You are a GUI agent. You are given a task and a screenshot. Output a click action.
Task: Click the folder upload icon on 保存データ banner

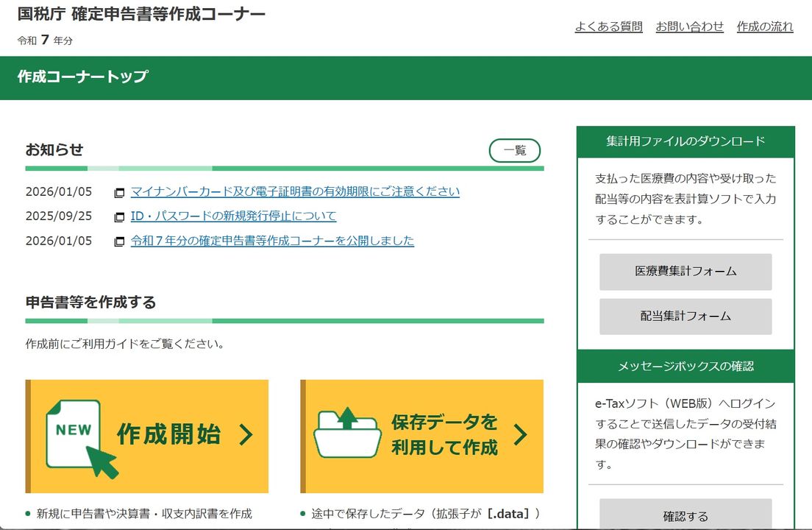tap(347, 434)
